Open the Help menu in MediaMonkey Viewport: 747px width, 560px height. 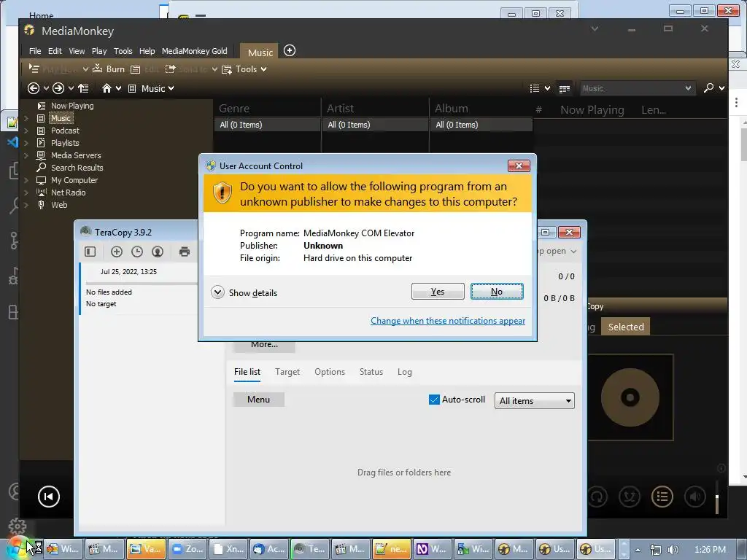147,51
